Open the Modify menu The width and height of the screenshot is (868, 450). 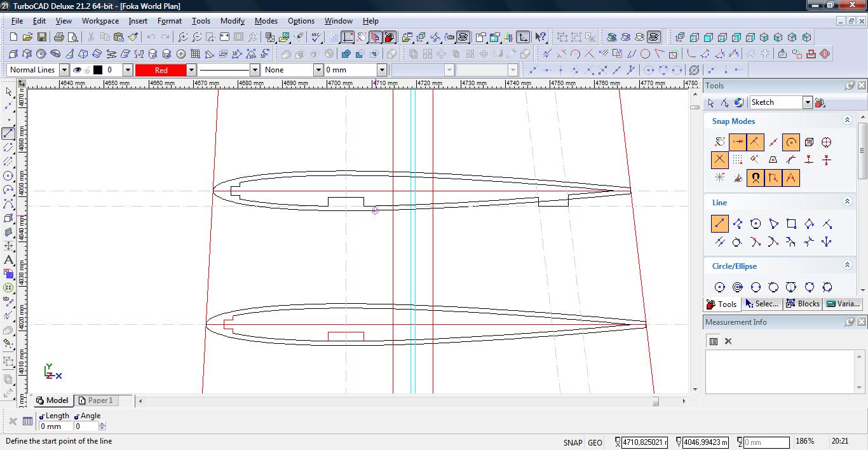pos(232,21)
